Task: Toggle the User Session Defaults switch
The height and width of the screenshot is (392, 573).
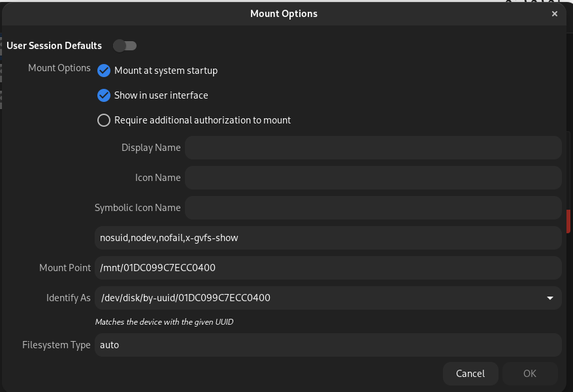Action: tap(125, 46)
